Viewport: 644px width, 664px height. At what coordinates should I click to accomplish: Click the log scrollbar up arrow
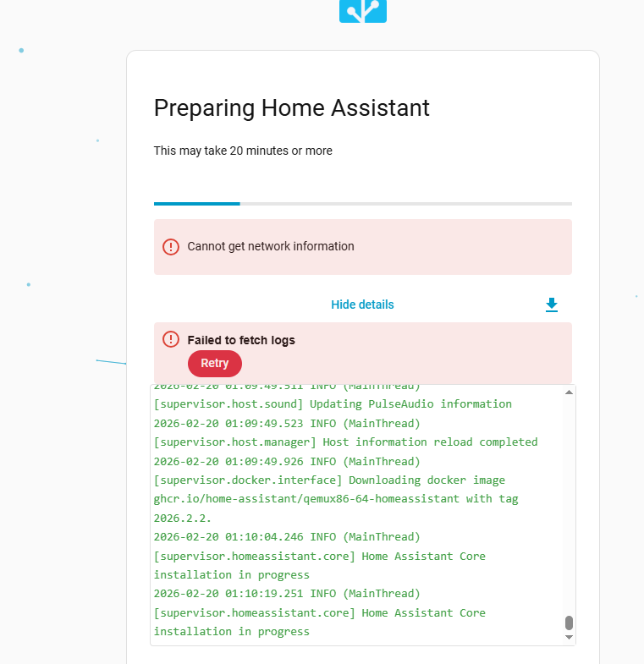[569, 392]
